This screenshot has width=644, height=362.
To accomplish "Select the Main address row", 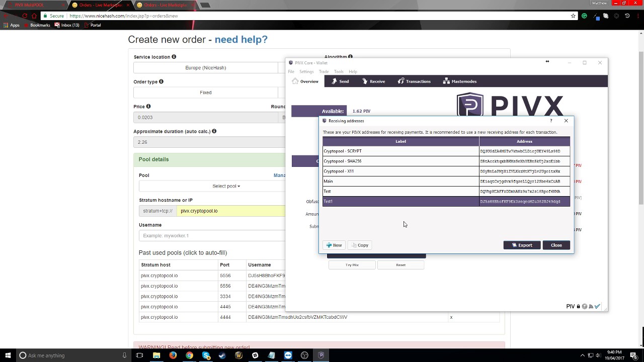I will coord(446,181).
